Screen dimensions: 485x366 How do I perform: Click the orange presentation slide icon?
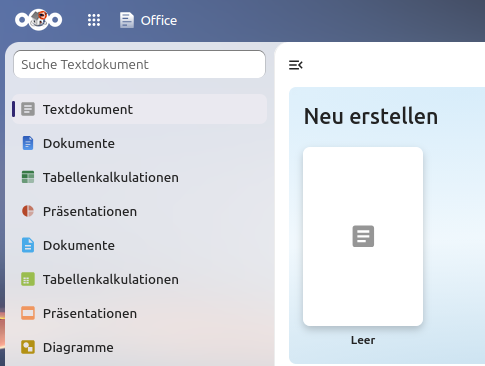[x=28, y=313]
